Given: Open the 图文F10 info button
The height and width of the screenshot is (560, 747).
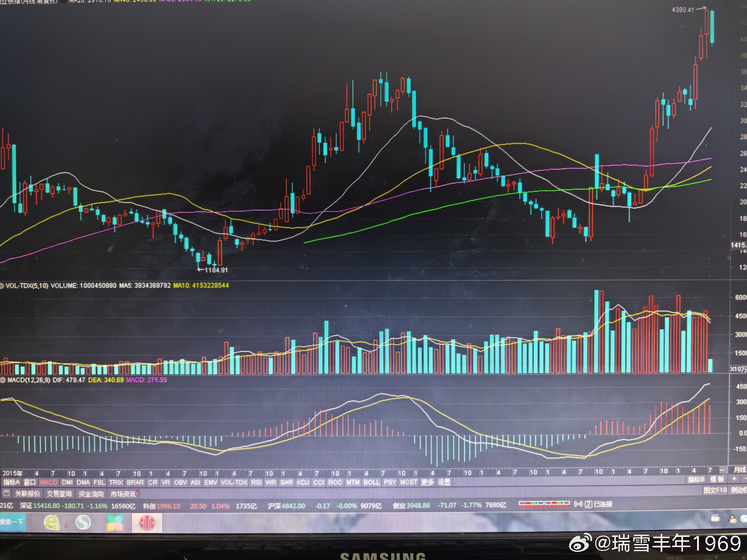Looking at the screenshot, I should click(x=715, y=490).
